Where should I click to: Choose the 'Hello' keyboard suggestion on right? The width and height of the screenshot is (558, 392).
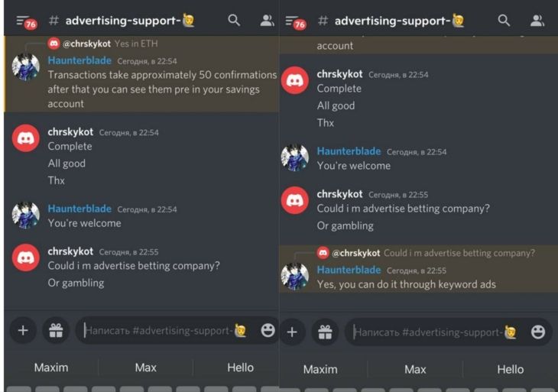tap(511, 369)
